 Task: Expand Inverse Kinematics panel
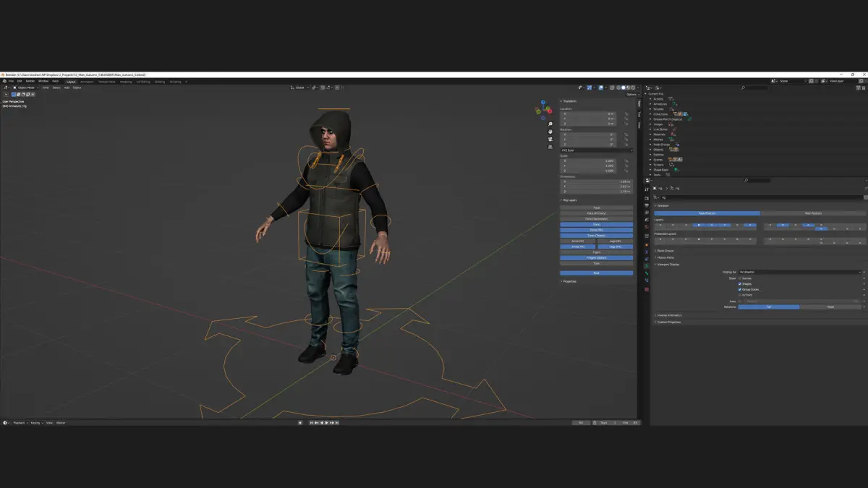point(668,315)
